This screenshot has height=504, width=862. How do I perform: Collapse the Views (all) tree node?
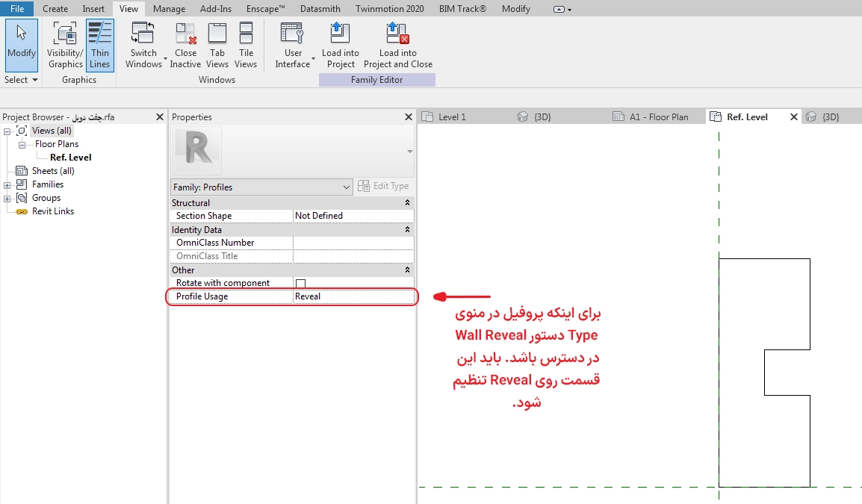(x=7, y=131)
